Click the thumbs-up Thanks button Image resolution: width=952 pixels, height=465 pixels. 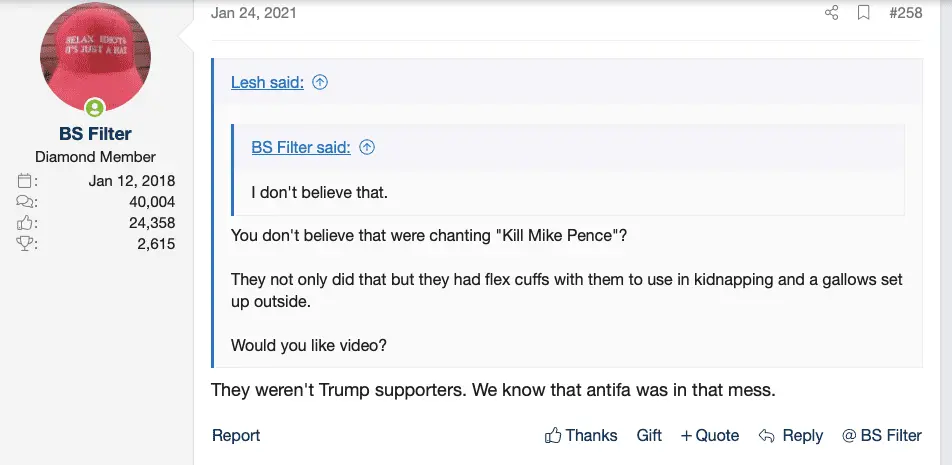click(x=581, y=435)
